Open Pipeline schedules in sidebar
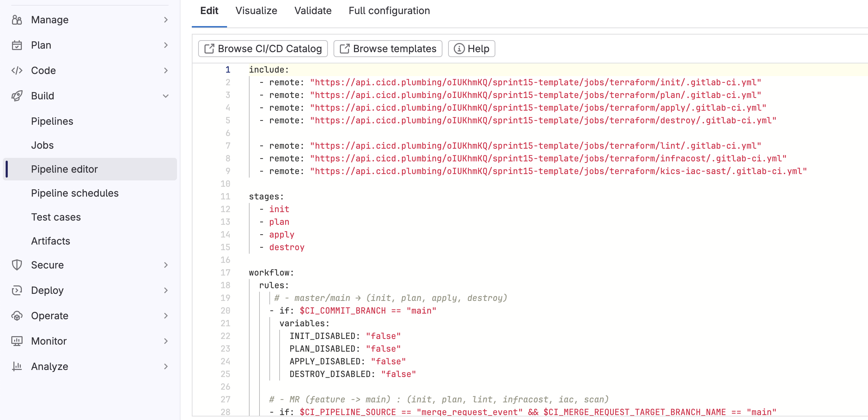 75,193
